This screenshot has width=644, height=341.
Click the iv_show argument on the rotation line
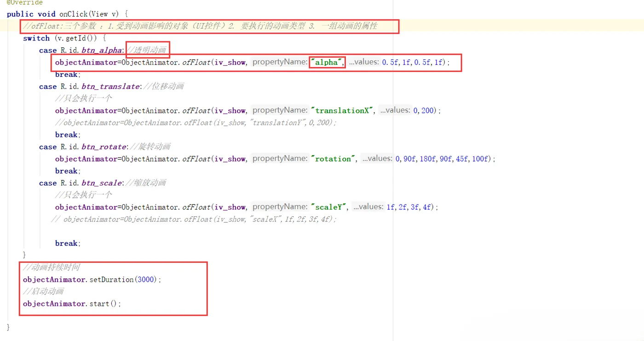(231, 159)
